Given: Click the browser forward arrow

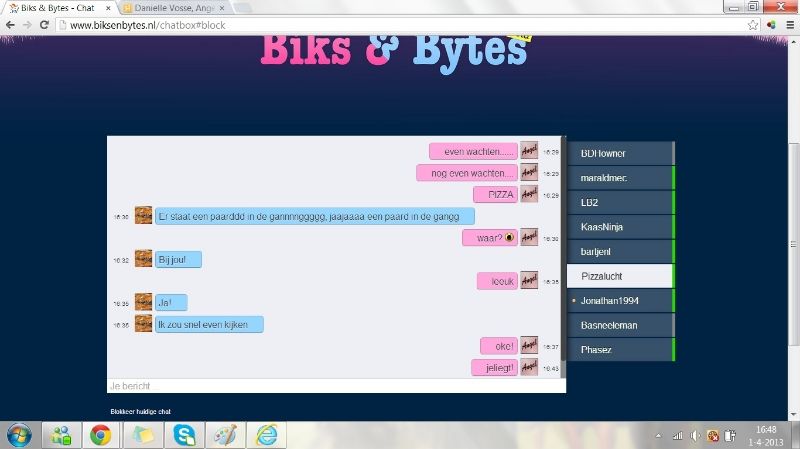Looking at the screenshot, I should click(x=27, y=25).
